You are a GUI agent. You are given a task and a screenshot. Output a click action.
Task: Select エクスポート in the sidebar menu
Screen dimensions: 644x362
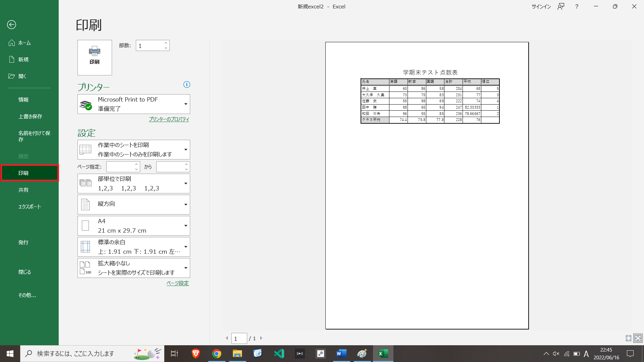point(30,206)
